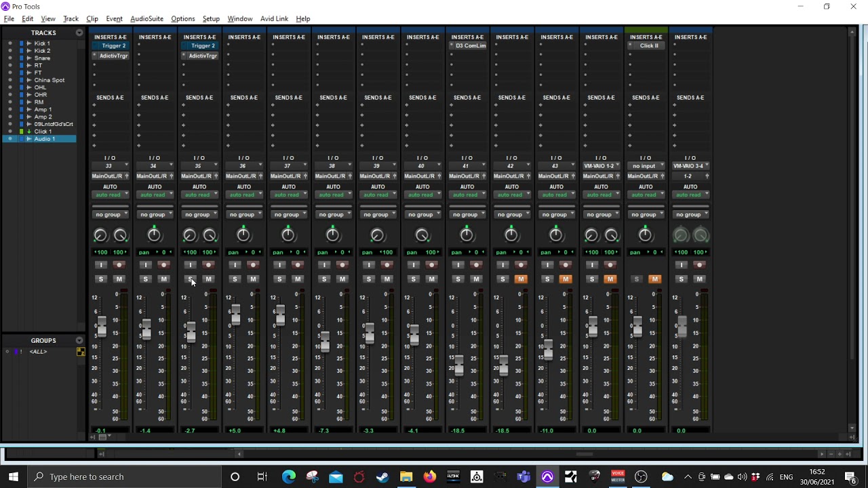Open the 'no input' input selector
Screen dimensions: 868x488
[x=646, y=166]
